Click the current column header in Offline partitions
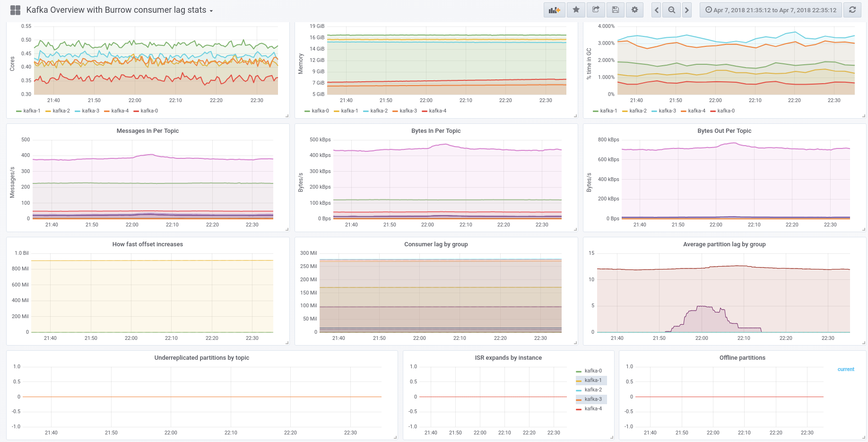Image resolution: width=868 pixels, height=442 pixels. [x=845, y=370]
